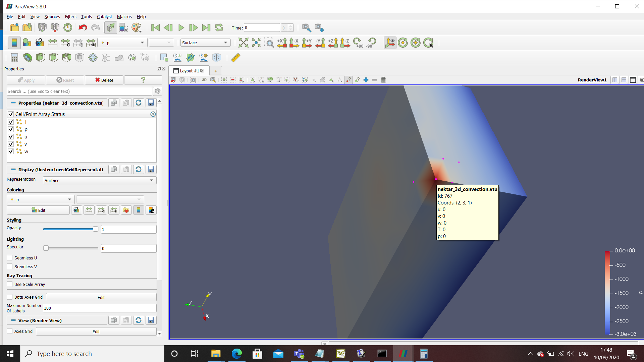The image size is (644, 362).
Task: Click the Play animation button
Action: pos(181,27)
